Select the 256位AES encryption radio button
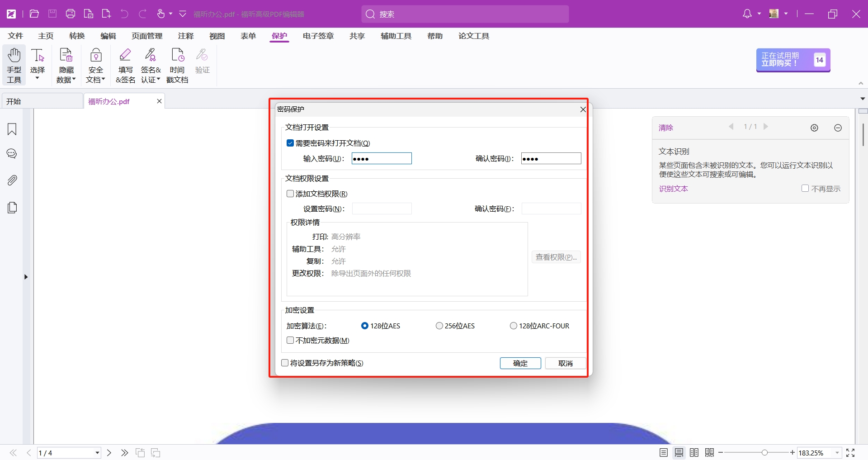 pos(439,326)
